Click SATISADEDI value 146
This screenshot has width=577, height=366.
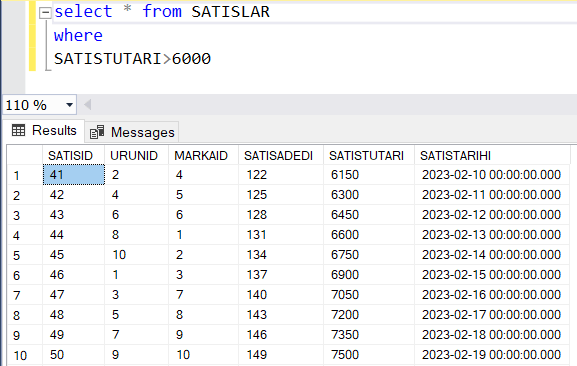point(281,334)
